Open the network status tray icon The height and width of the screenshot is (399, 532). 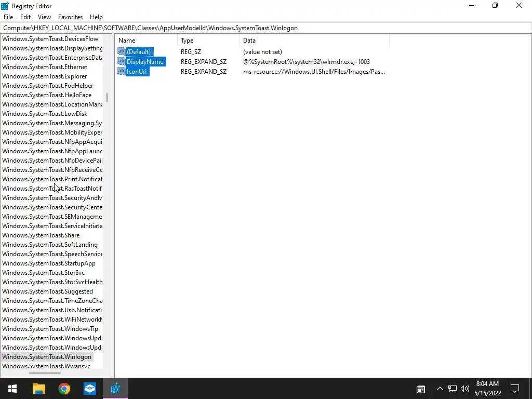pyautogui.click(x=453, y=389)
